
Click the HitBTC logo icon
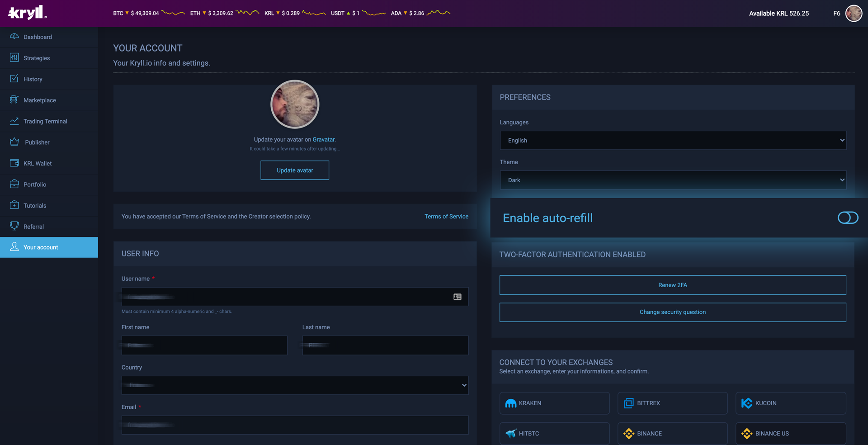tap(510, 433)
